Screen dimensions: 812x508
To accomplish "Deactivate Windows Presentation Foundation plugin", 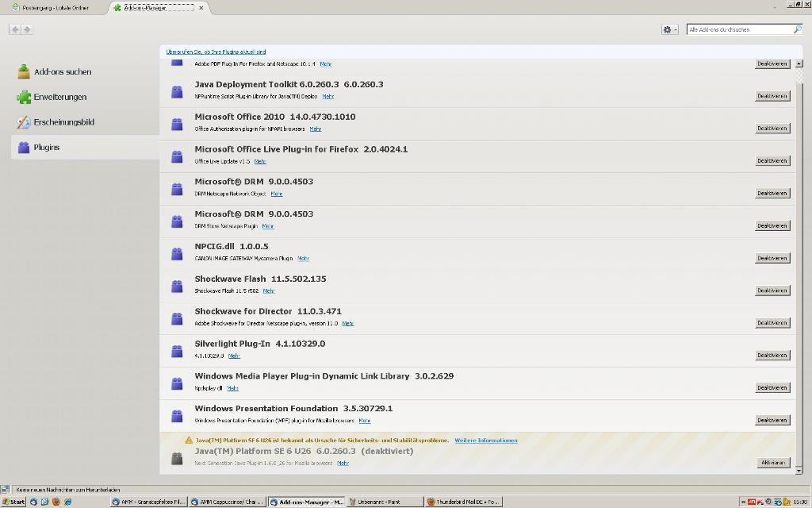I will coord(772,420).
